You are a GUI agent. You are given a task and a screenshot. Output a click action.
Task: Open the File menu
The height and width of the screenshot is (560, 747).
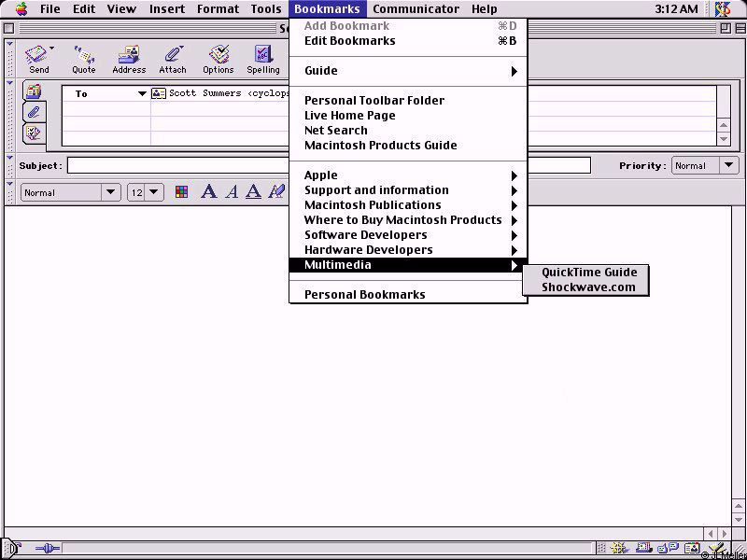(x=50, y=8)
